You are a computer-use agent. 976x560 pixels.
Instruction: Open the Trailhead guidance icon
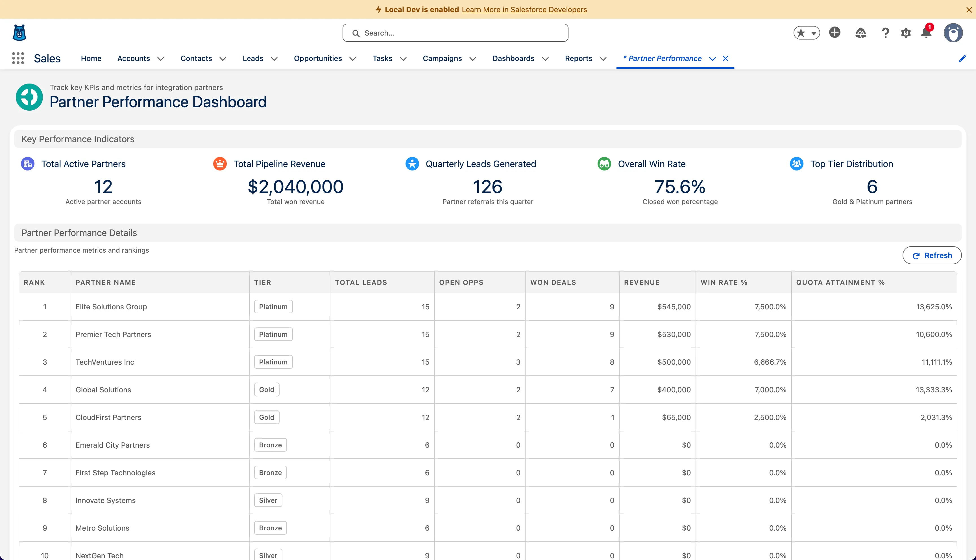pyautogui.click(x=860, y=33)
